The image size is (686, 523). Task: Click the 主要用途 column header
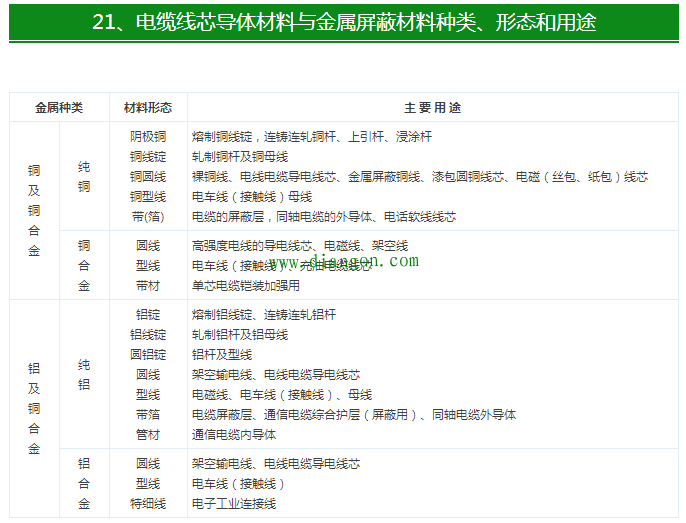tap(432, 108)
